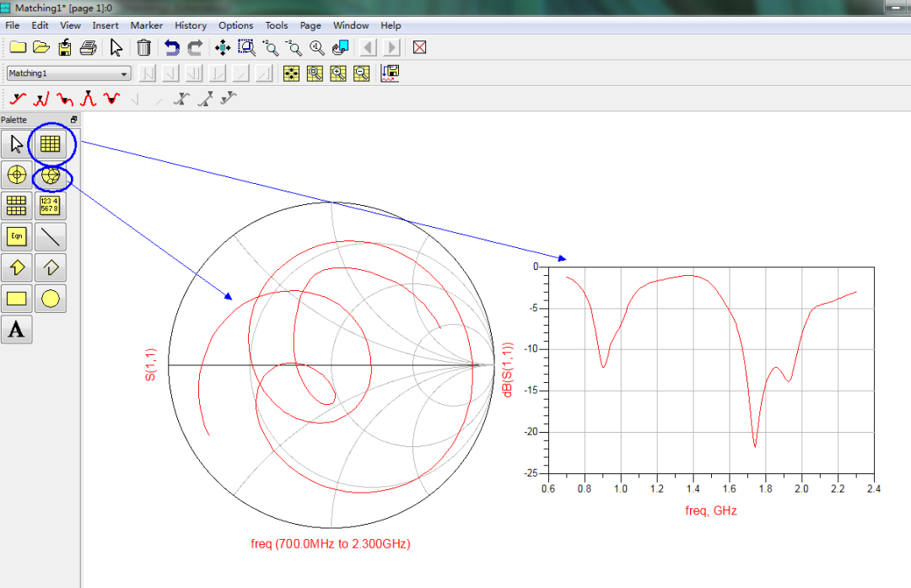The width and height of the screenshot is (911, 588).
Task: Undock the Palette panel using its float button
Action: 73,120
